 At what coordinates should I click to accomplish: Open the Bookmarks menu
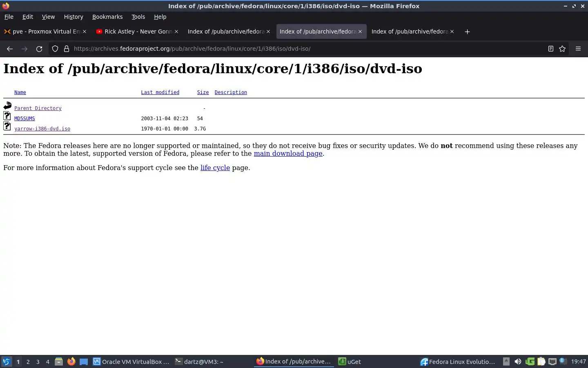(x=107, y=17)
